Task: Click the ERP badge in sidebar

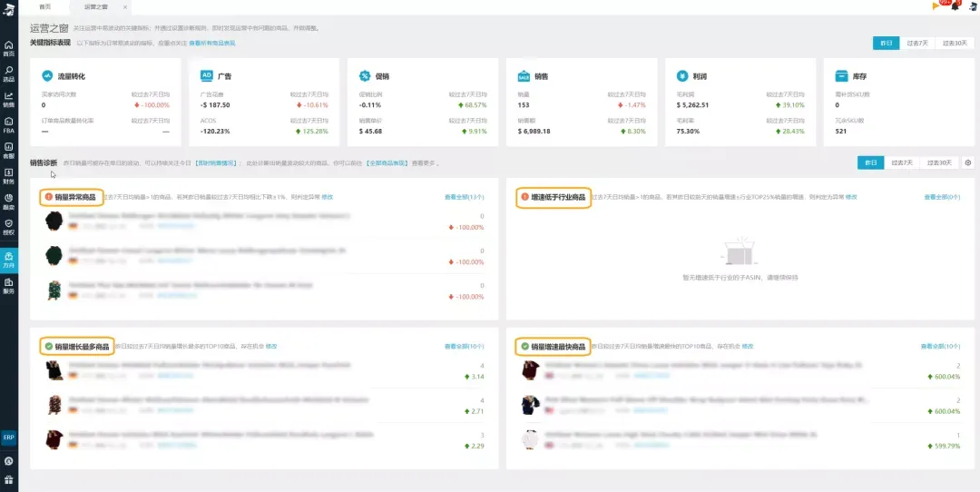Action: tap(9, 438)
